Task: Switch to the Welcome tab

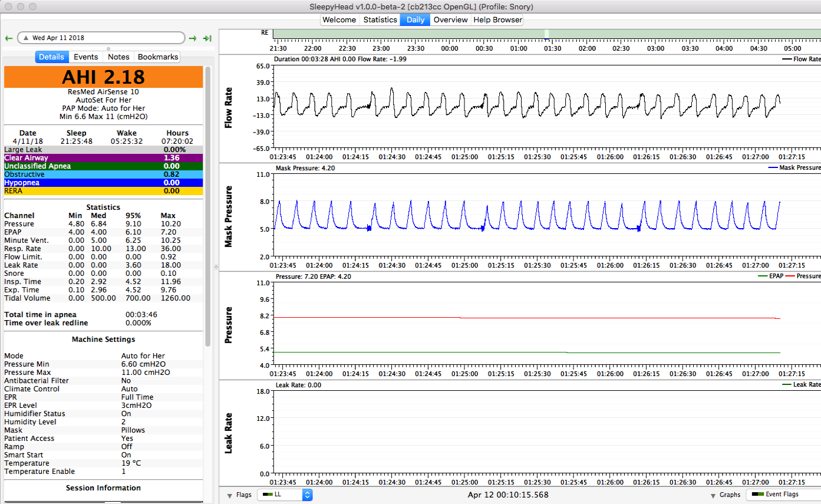Action: click(x=339, y=19)
